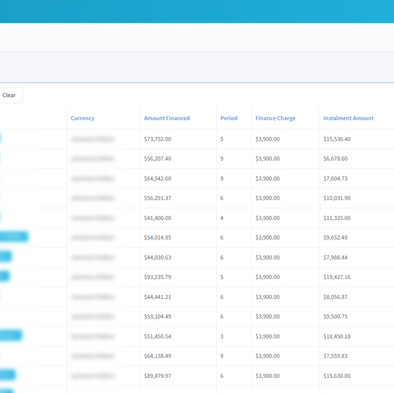This screenshot has width=394, height=393.
Task: Select amount financed $44,030.63
Action: pyautogui.click(x=157, y=257)
